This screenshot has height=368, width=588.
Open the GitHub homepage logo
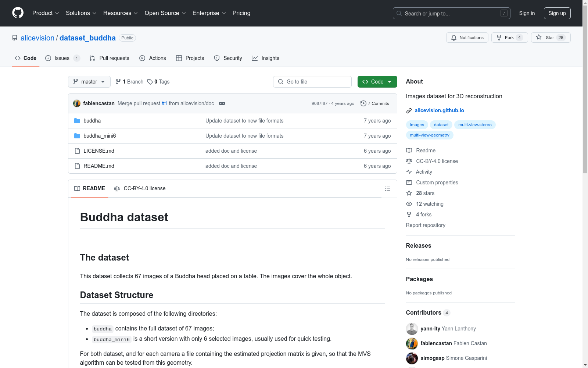(18, 13)
